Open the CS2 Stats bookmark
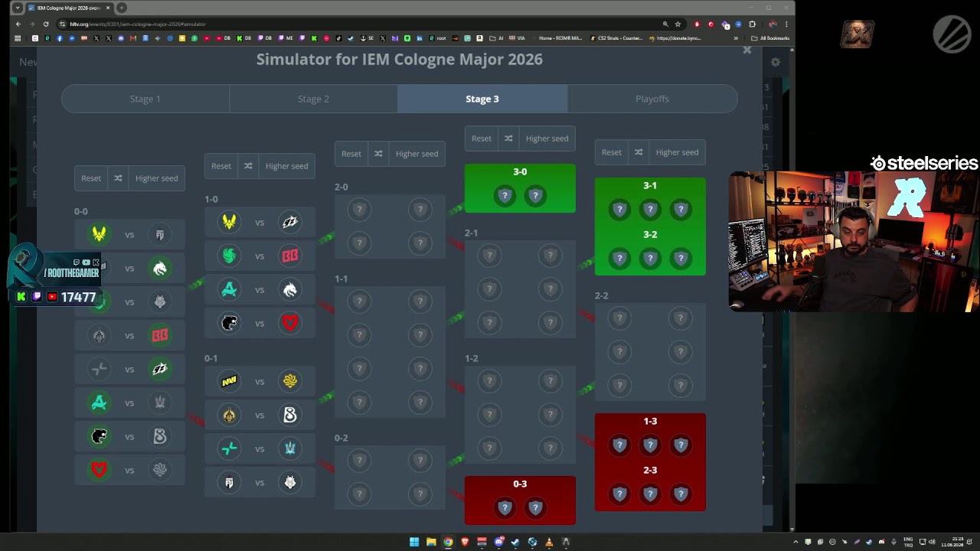 point(616,38)
